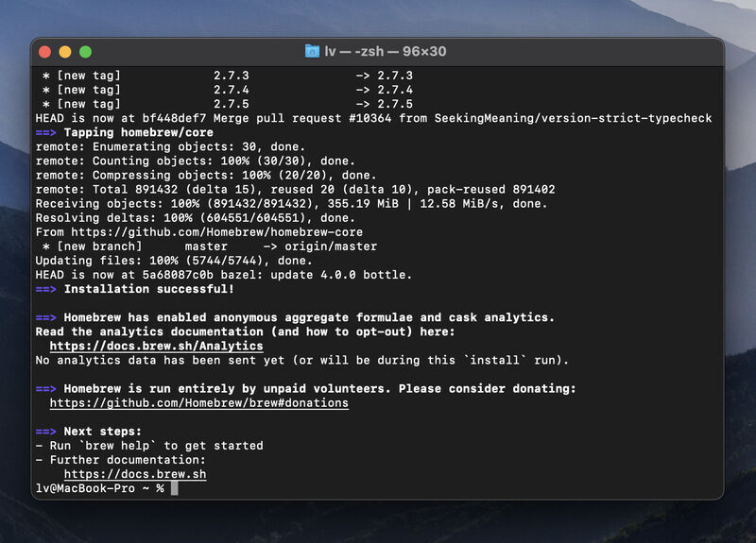Click 'Homebrew is run entirely by unpaid volunteers' line

pos(305,388)
